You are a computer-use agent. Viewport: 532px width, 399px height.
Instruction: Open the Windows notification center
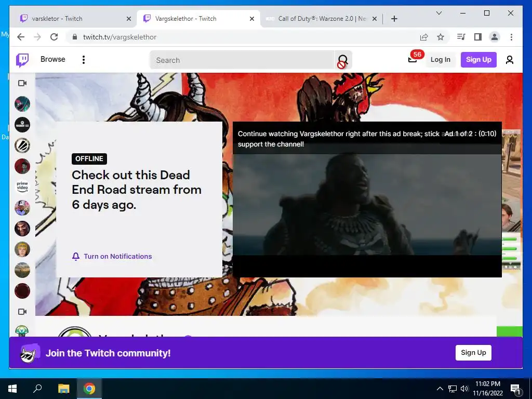[x=515, y=389]
